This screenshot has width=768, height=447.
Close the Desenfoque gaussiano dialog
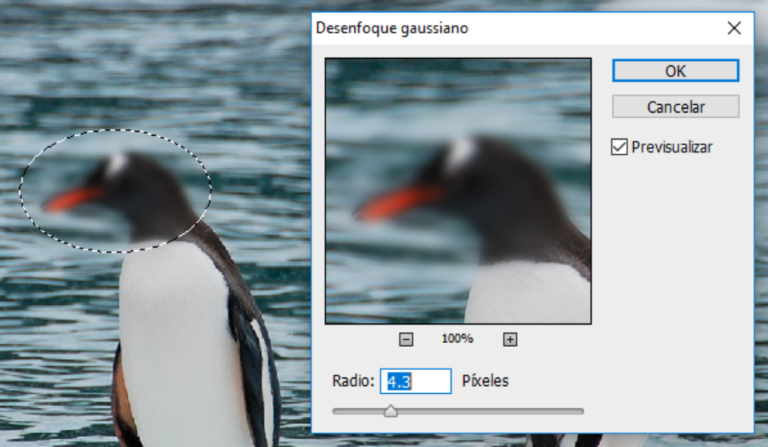click(734, 28)
